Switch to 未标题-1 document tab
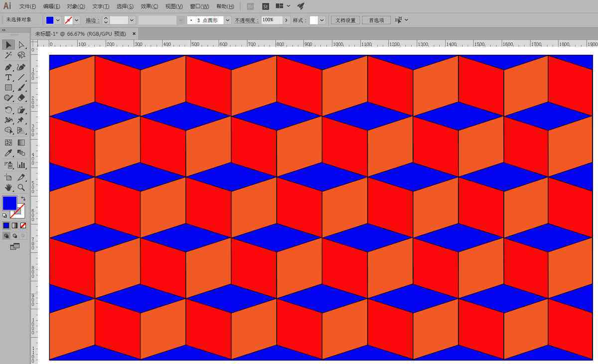Screen dimensions: 598x364 (80, 33)
